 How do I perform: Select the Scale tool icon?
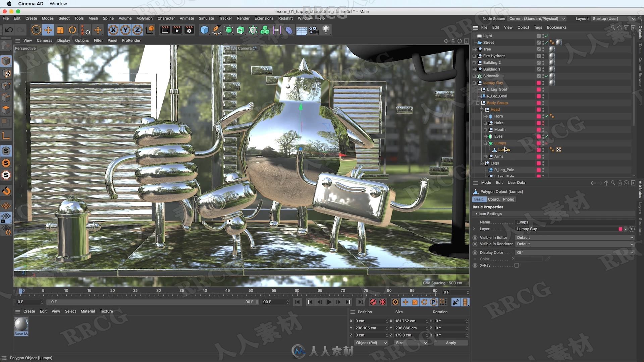tap(60, 29)
